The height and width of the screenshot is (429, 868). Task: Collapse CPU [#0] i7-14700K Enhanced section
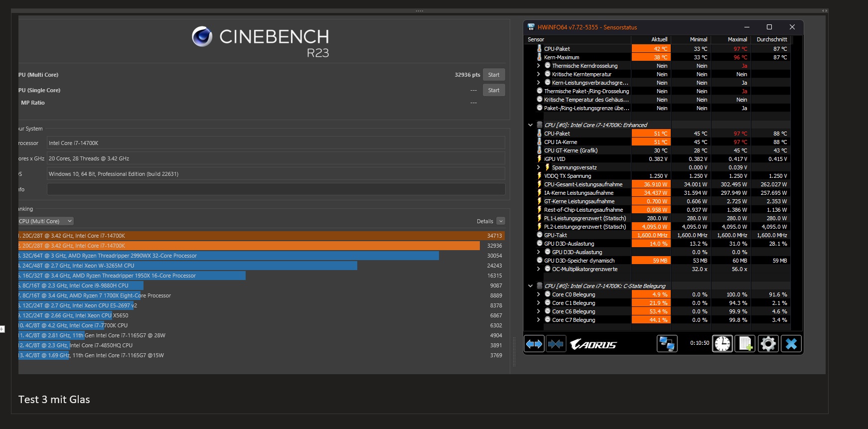point(530,125)
